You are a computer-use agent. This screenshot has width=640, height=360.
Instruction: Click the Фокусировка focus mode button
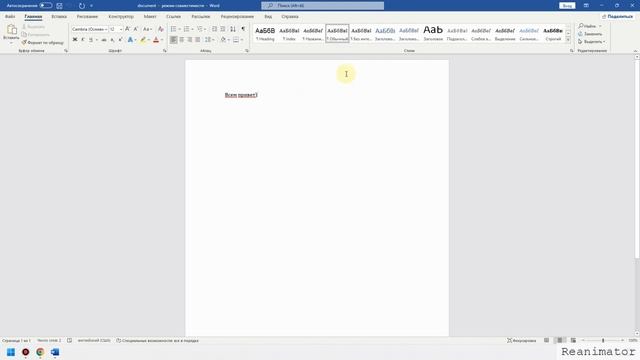(x=521, y=340)
